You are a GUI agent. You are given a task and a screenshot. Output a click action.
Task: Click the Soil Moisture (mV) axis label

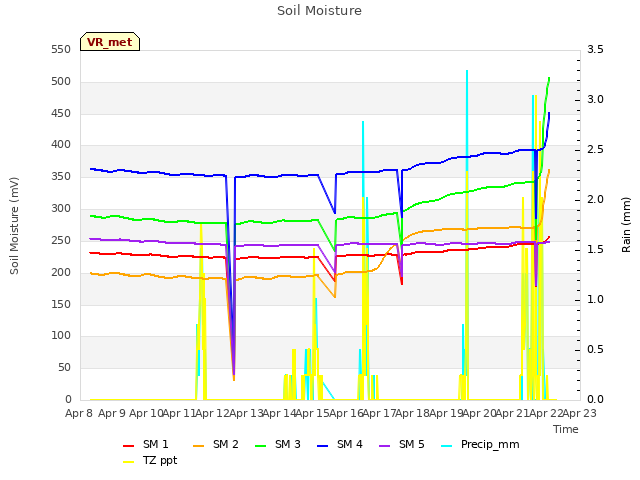coord(14,225)
